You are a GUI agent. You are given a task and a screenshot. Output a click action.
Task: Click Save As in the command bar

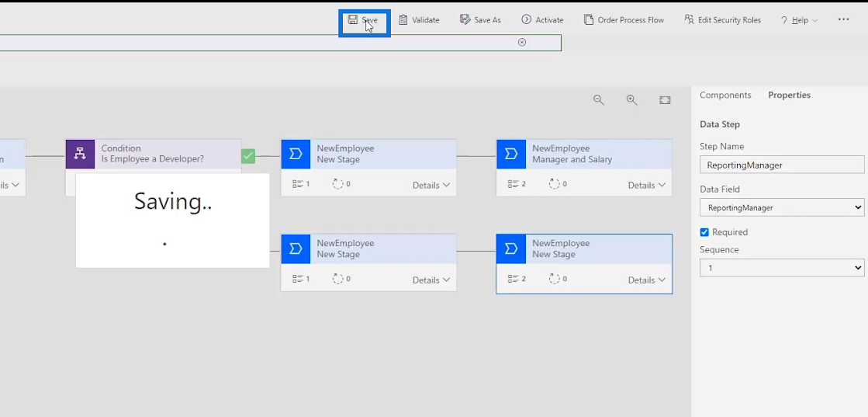480,20
